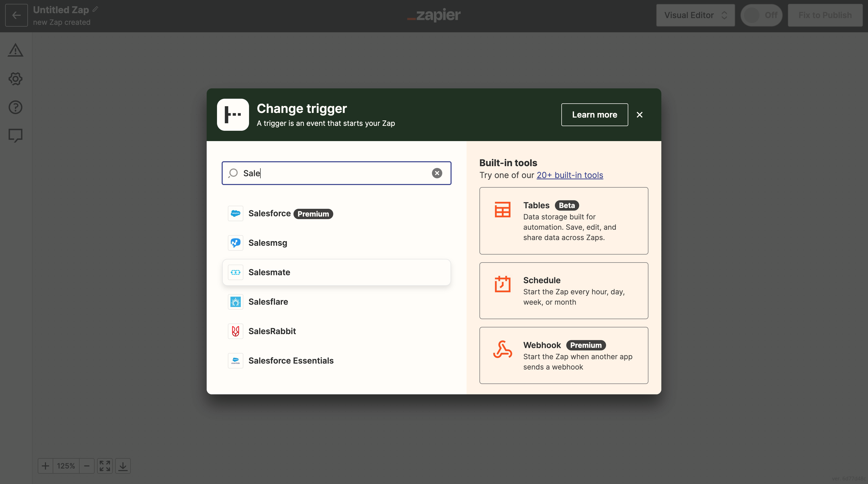Open the help question mark icon

tap(16, 107)
